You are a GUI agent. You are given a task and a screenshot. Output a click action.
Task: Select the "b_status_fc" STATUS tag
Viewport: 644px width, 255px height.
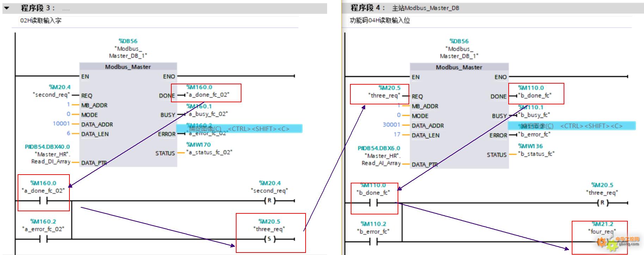point(536,154)
